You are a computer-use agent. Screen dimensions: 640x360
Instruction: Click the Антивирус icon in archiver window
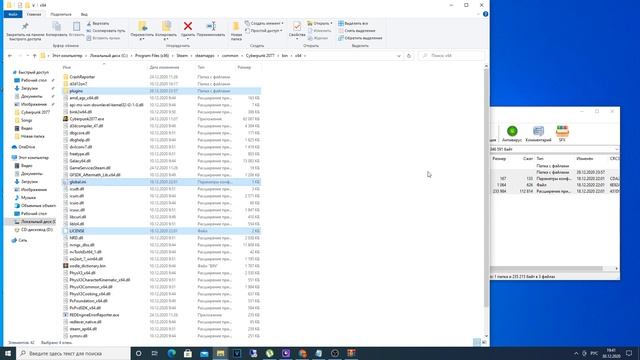[x=512, y=134]
